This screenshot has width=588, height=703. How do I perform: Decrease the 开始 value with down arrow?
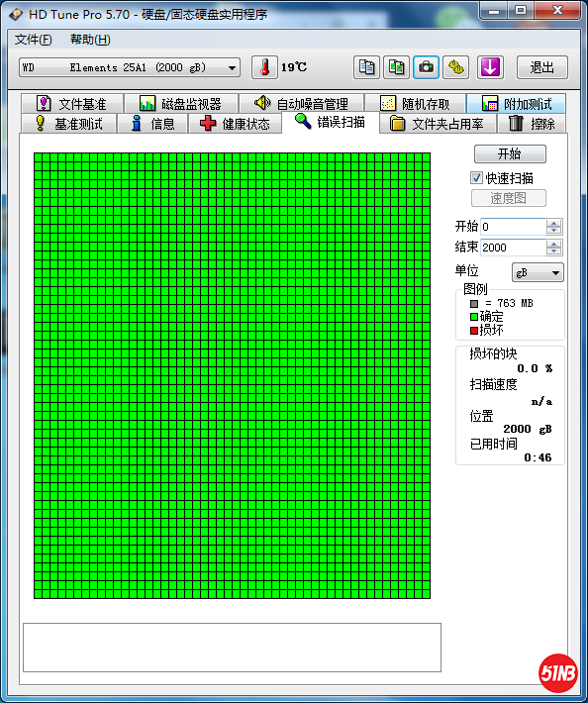[554, 231]
